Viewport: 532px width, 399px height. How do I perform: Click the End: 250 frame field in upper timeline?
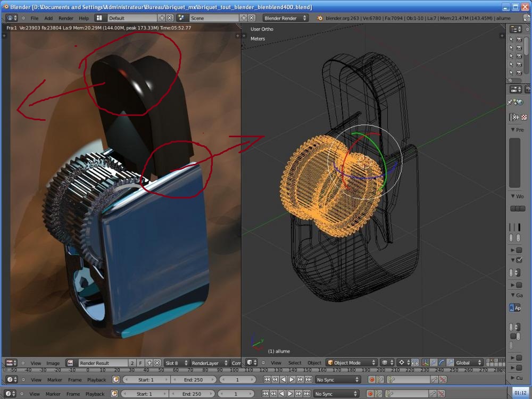(x=193, y=380)
